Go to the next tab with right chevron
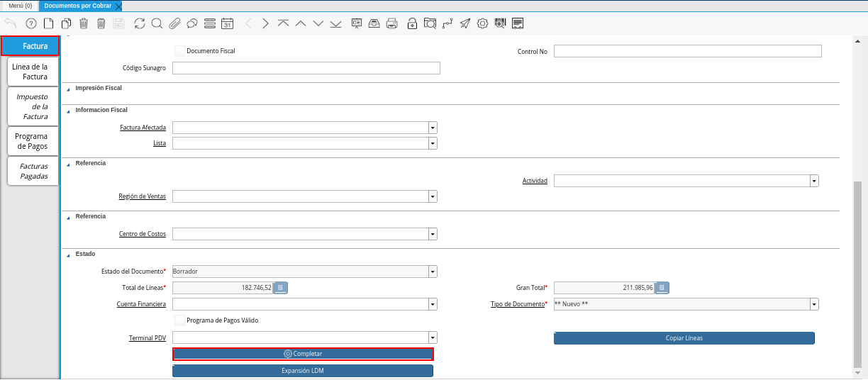This screenshot has height=380, width=868. (265, 23)
